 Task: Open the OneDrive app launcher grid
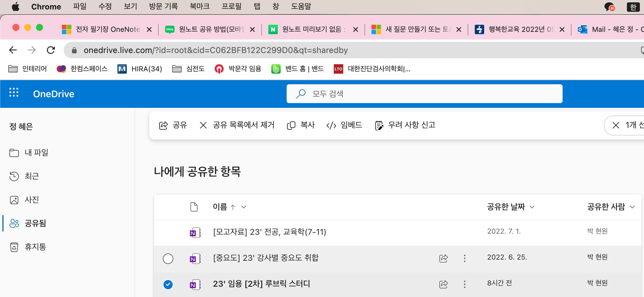coord(14,93)
